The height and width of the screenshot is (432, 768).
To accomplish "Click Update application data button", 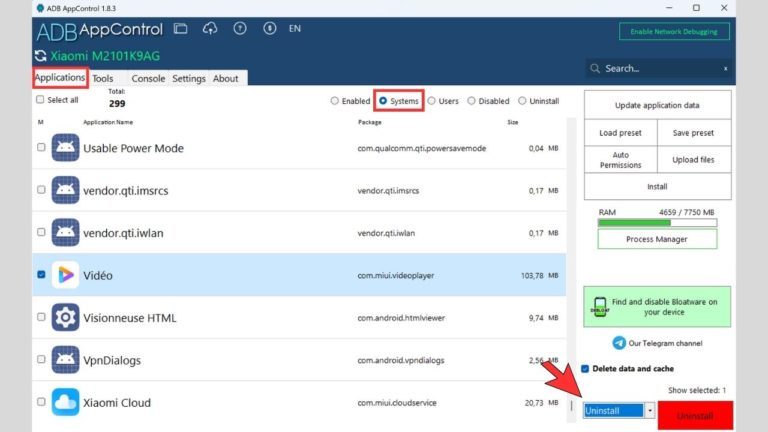I will coord(657,105).
